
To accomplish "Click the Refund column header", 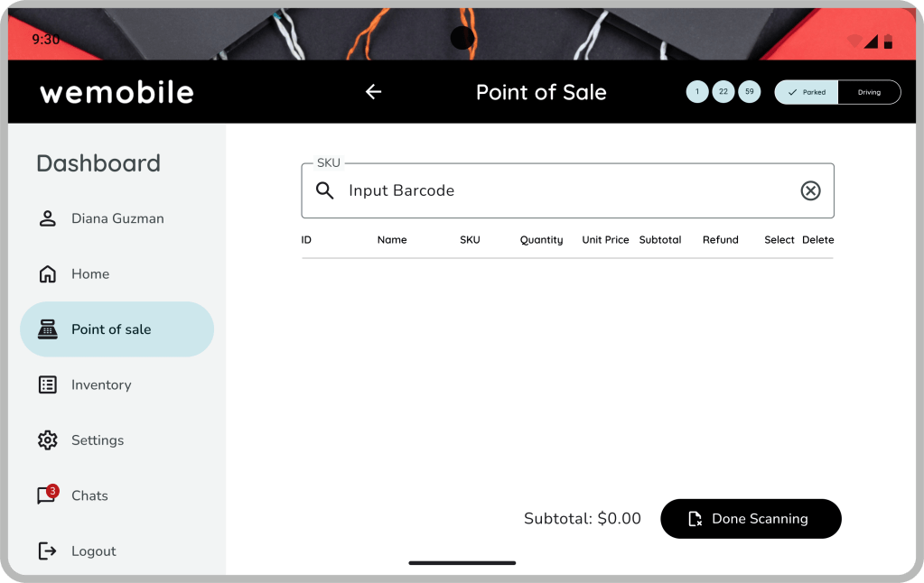I will click(720, 240).
